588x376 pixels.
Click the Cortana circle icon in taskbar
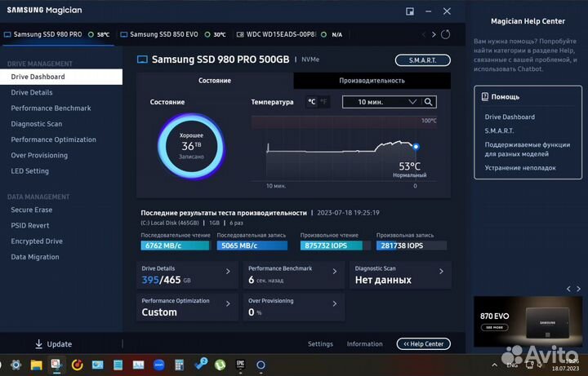tap(261, 365)
